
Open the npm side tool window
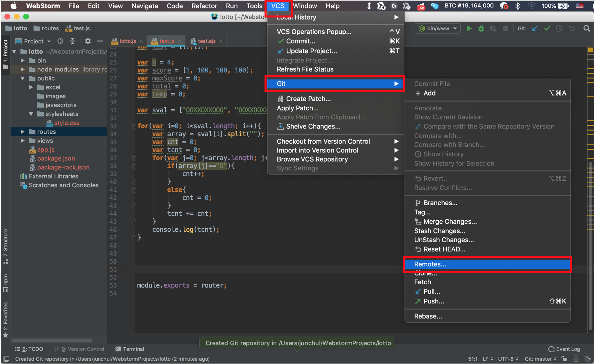[x=6, y=283]
